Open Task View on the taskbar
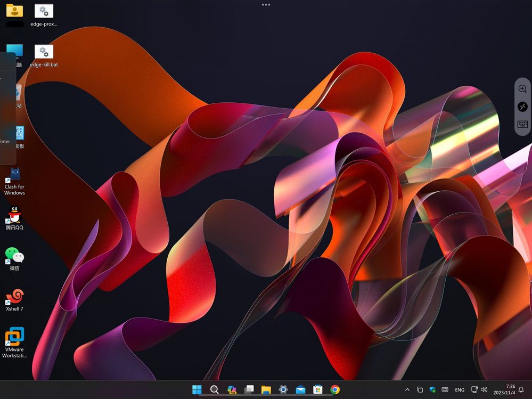Screen dimensions: 532x399 coord(249,389)
